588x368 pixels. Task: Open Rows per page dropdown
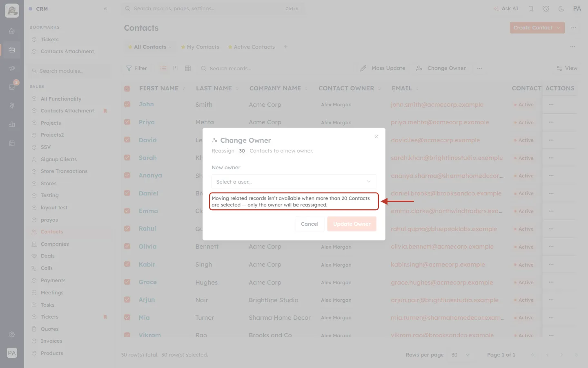tap(461, 355)
